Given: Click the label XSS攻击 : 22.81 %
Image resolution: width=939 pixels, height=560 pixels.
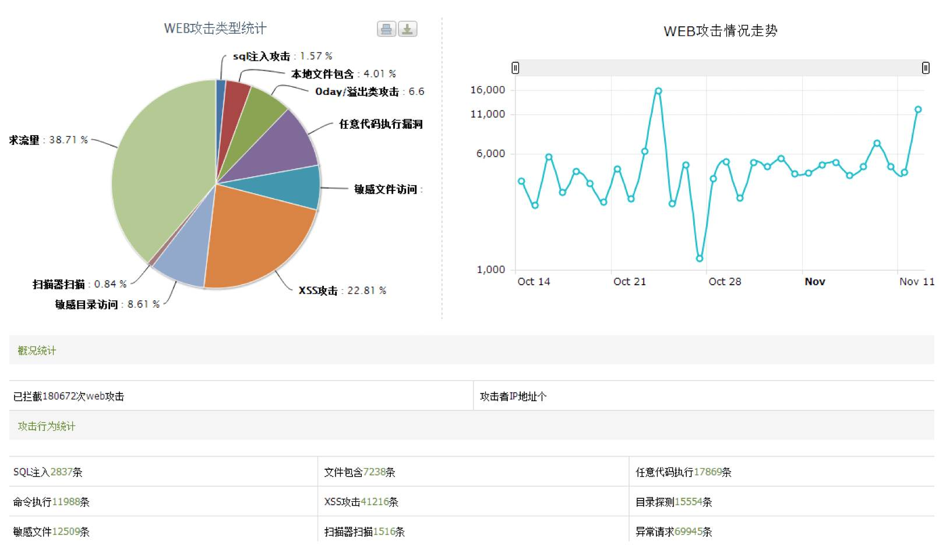Looking at the screenshot, I should pyautogui.click(x=343, y=290).
